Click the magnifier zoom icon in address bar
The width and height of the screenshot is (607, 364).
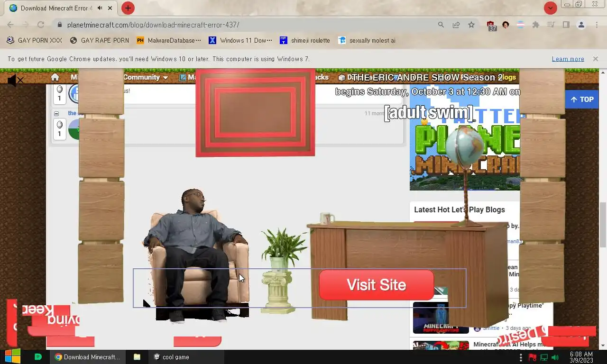441,25
